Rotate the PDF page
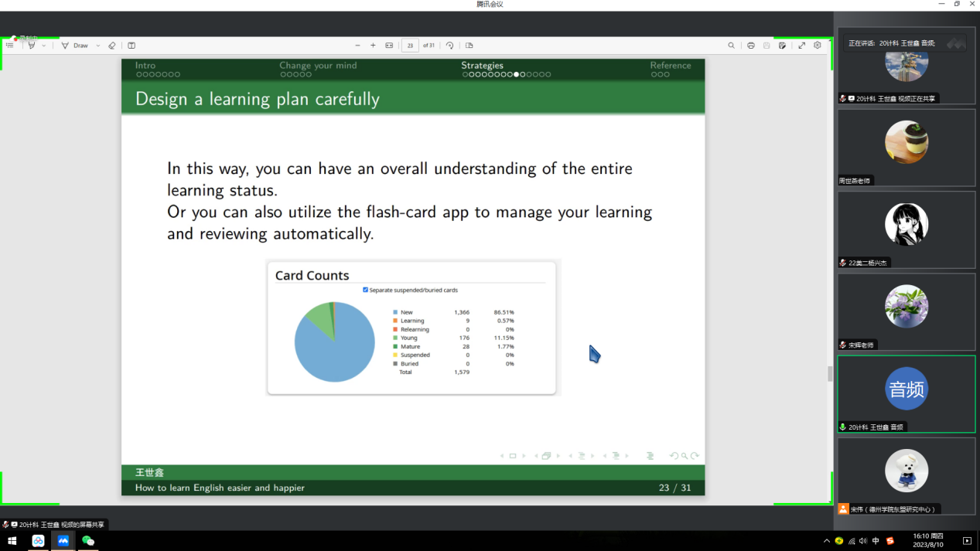This screenshot has width=980, height=551. point(449,46)
